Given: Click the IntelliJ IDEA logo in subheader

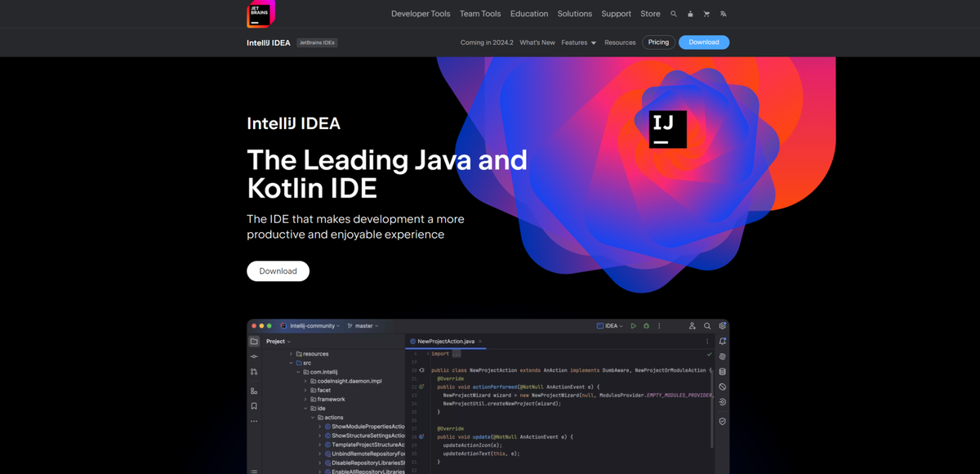Looking at the screenshot, I should click(269, 42).
